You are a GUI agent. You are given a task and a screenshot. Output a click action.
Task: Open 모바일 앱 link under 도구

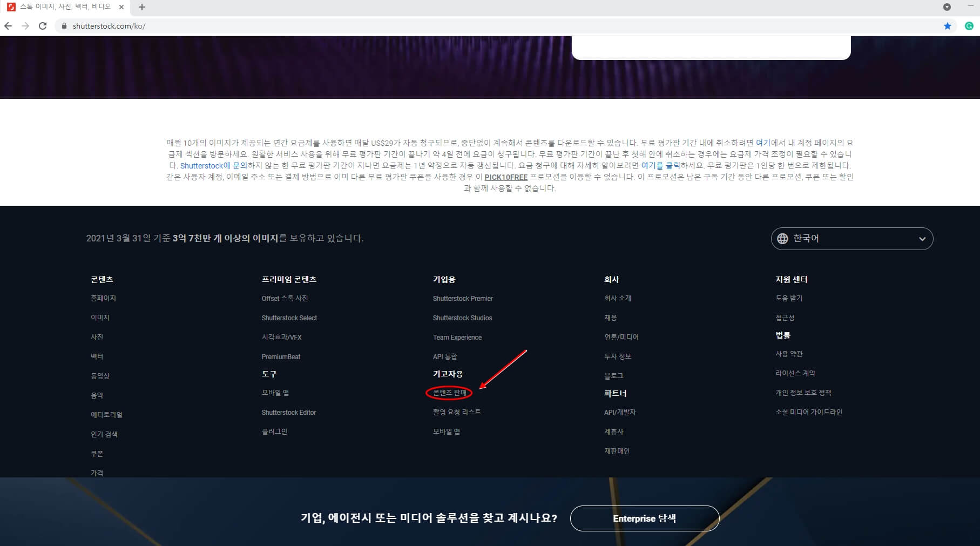click(x=275, y=393)
